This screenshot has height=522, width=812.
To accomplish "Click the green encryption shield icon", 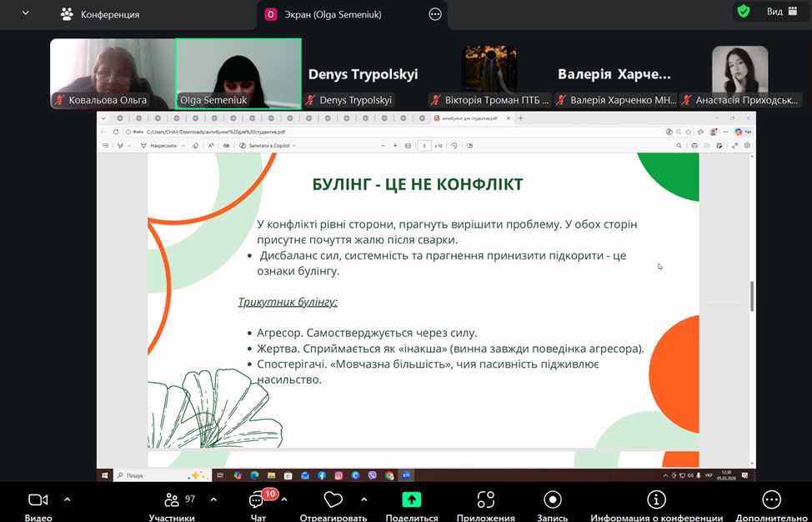I will [x=743, y=12].
